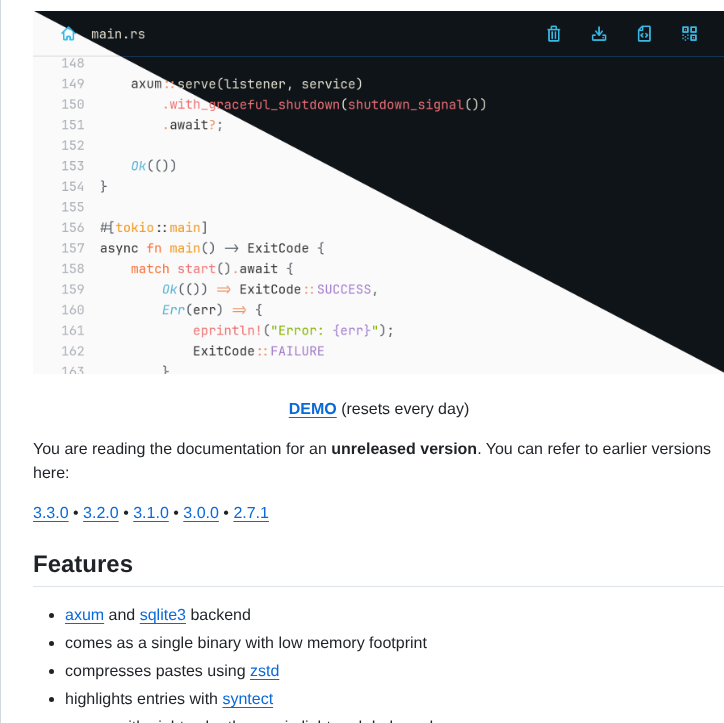This screenshot has width=724, height=723.
Task: Click the ExitCode::FAILURE code line
Action: [x=258, y=351]
